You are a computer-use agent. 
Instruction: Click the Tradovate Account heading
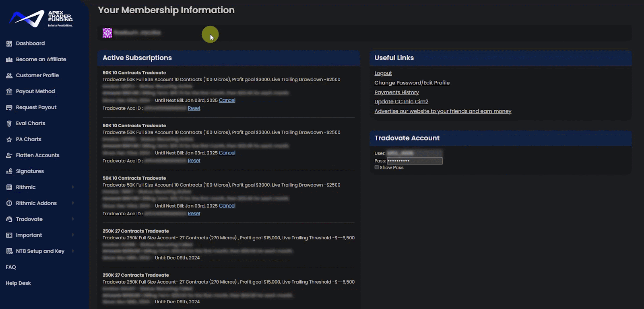point(407,138)
